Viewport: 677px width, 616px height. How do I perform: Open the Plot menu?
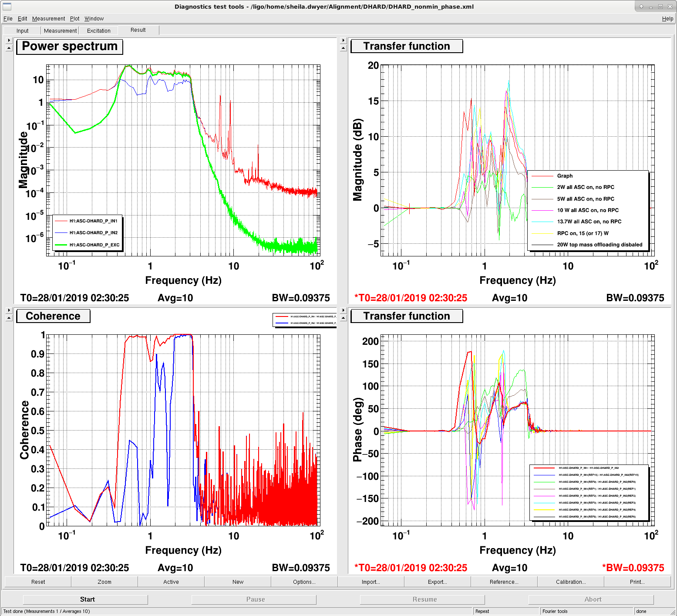coord(75,19)
